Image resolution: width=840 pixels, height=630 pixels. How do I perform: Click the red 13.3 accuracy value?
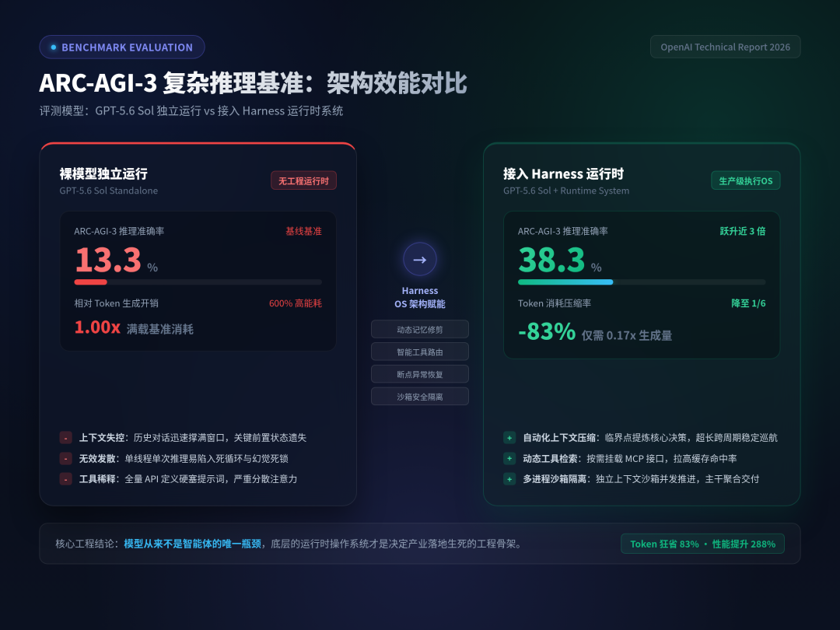(x=108, y=260)
